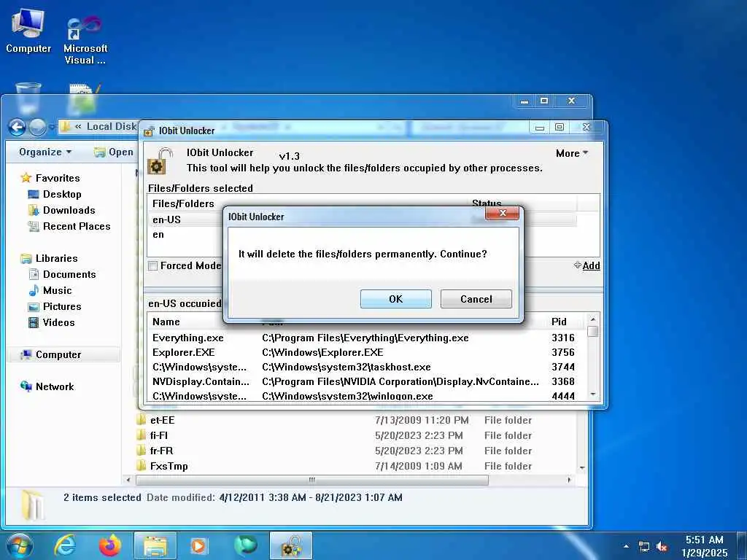The image size is (747, 560).
Task: Launch Firefox from the taskbar
Action: pos(110,545)
